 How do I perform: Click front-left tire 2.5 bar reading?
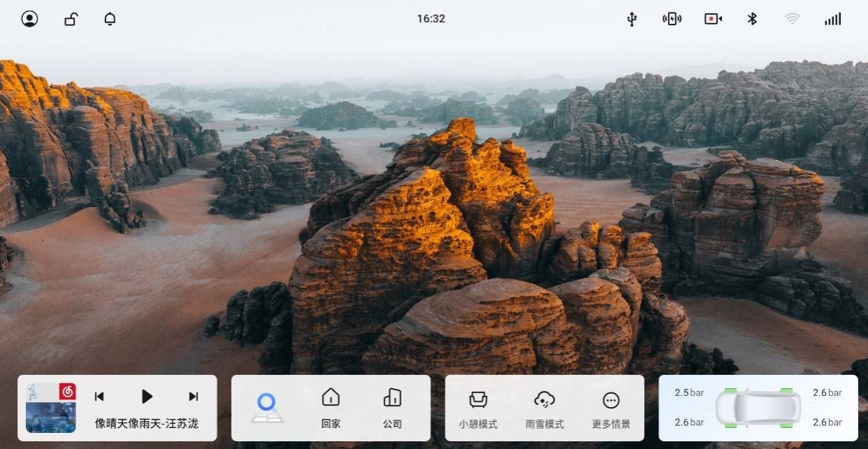pos(689,393)
